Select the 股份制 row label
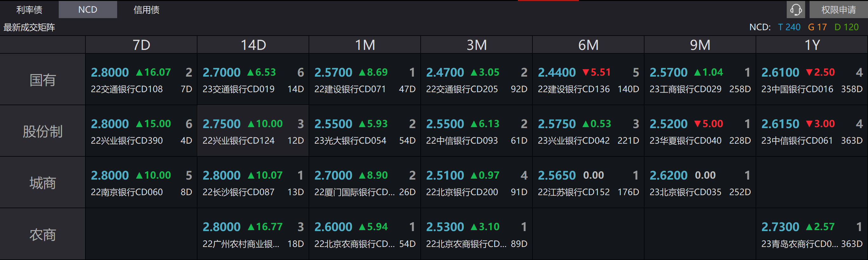Screen dimensions: 868x260 43,131
